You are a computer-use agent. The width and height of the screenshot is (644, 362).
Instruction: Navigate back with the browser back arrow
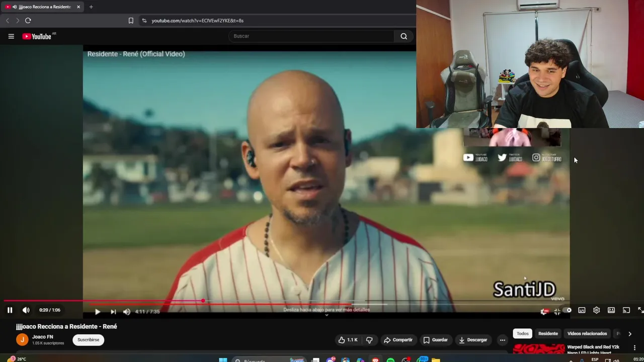point(8,21)
